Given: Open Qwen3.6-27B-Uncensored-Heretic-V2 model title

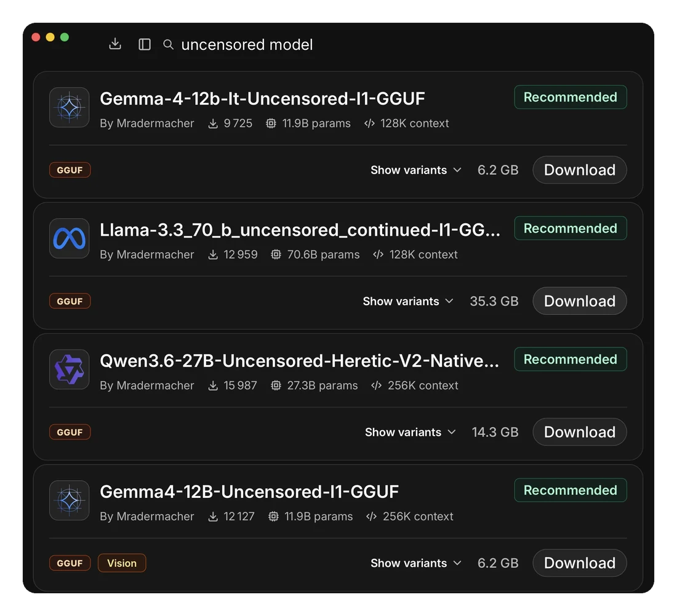Looking at the screenshot, I should point(299,361).
